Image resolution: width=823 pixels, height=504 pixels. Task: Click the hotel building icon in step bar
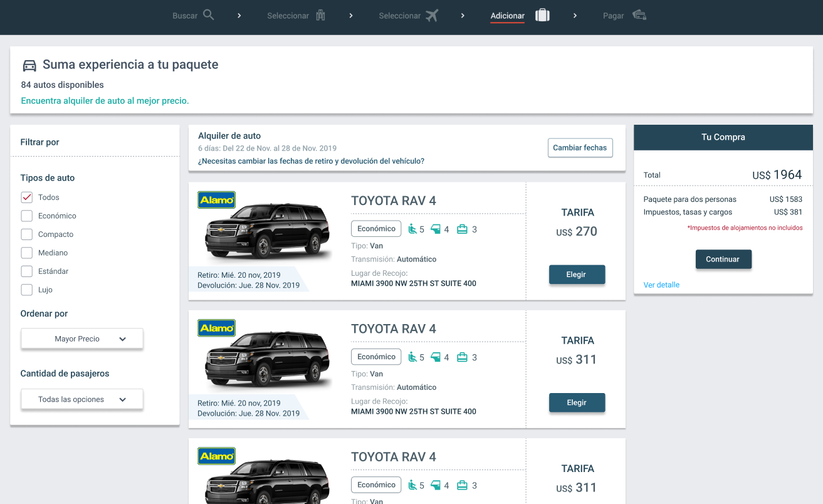[x=320, y=16]
